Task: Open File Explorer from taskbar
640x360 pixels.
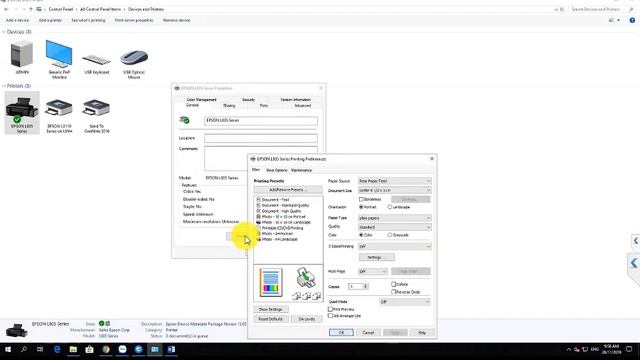Action: tap(73, 349)
